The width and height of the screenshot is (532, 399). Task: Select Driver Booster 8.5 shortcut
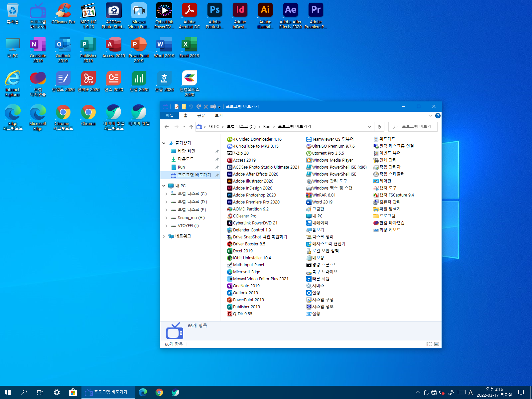pyautogui.click(x=246, y=244)
